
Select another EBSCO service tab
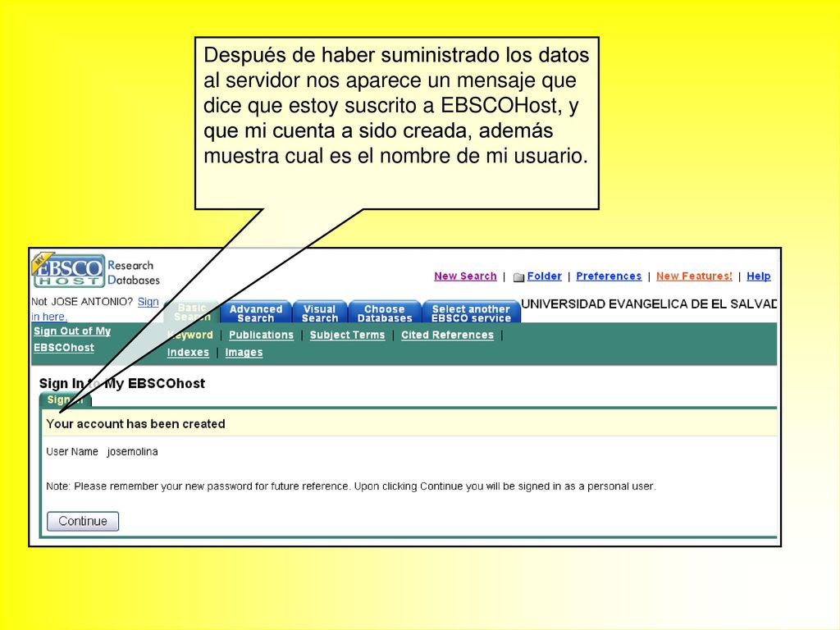tap(471, 313)
